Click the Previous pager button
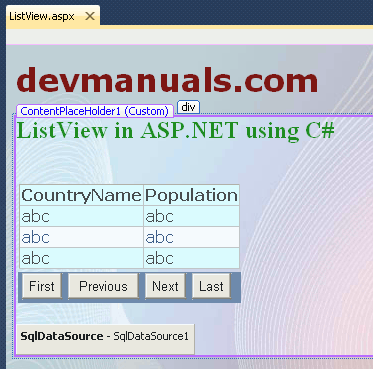 [103, 286]
